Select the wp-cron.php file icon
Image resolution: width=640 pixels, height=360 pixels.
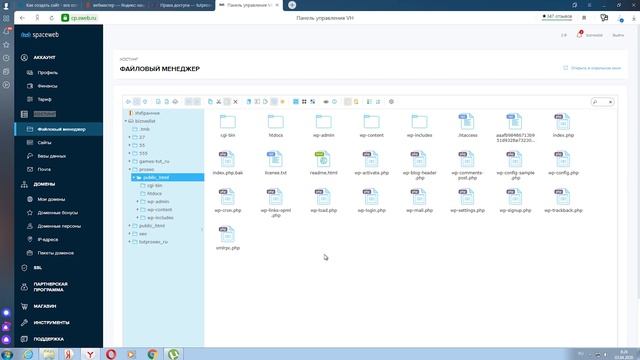point(227,197)
